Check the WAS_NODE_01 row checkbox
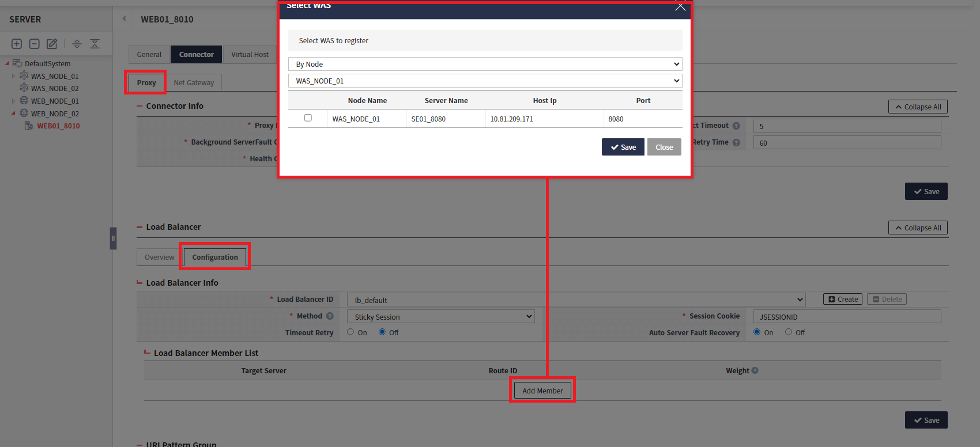The width and height of the screenshot is (980, 447). tap(308, 118)
